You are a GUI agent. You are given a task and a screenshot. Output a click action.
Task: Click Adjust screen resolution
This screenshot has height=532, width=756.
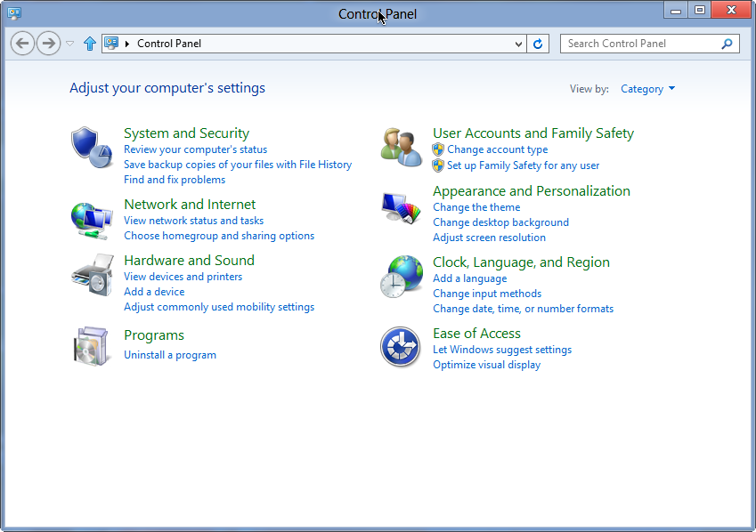[x=490, y=238]
